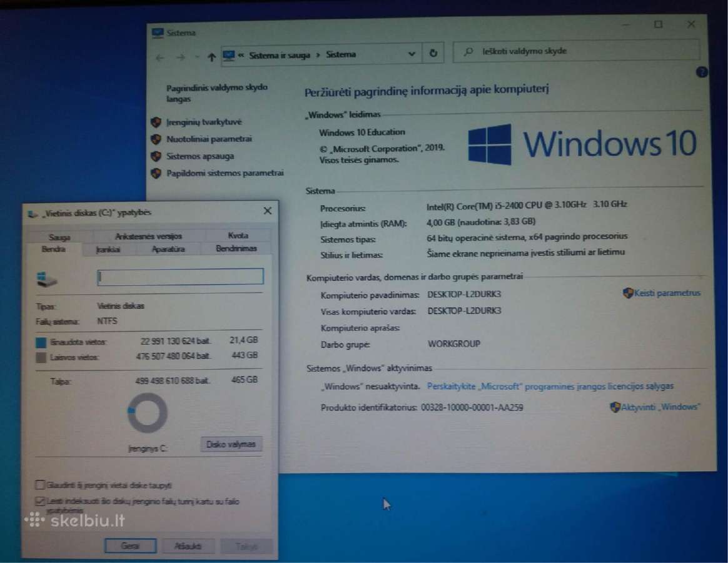Image resolution: width=728 pixels, height=563 pixels.
Task: Click 'NTFS' file system value
Action: click(107, 321)
